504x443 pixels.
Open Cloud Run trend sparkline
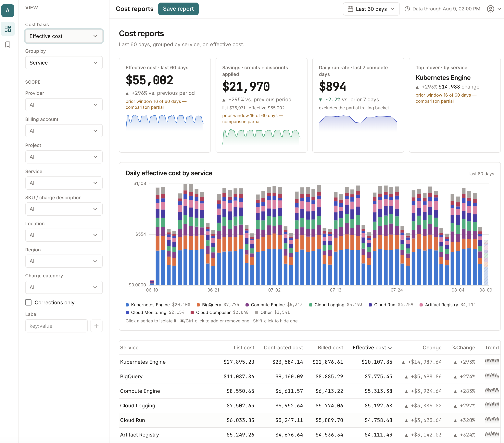[491, 420]
